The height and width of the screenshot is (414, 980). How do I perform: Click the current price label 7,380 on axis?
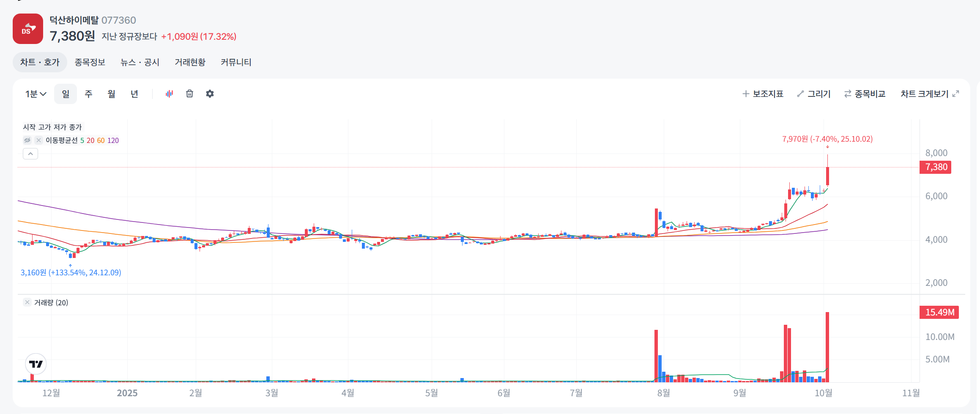935,167
